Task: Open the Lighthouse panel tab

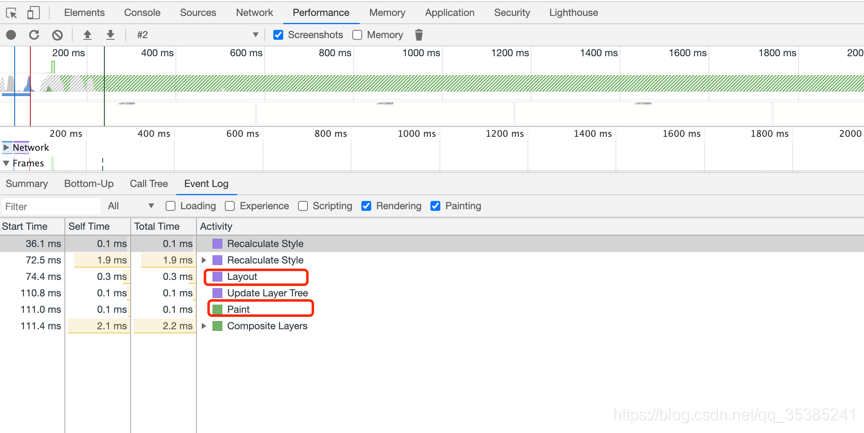Action: (574, 13)
